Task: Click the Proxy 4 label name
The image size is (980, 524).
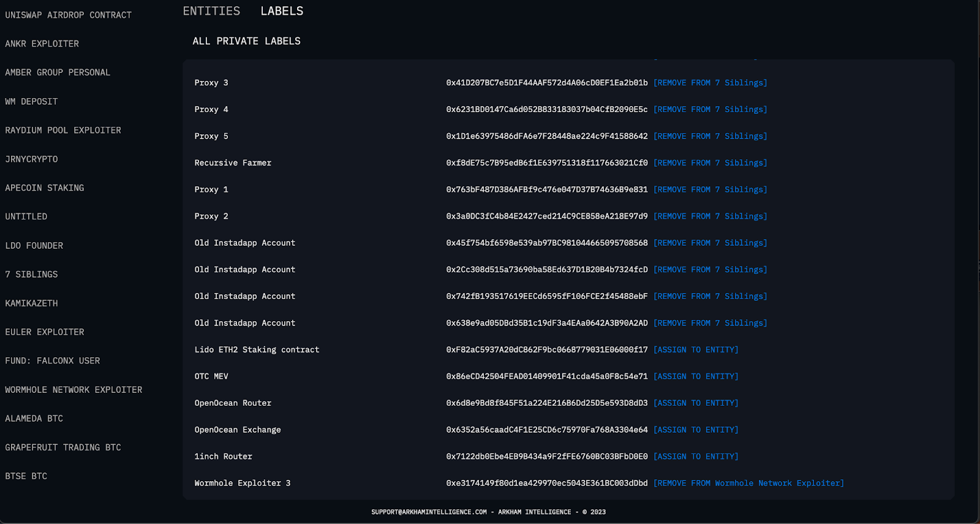Action: 211,109
